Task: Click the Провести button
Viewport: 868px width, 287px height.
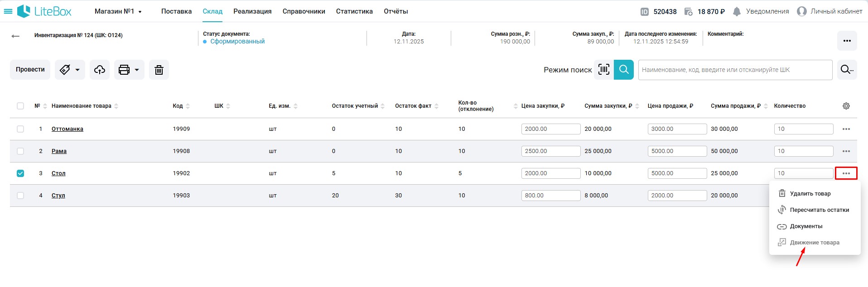Action: [x=30, y=70]
